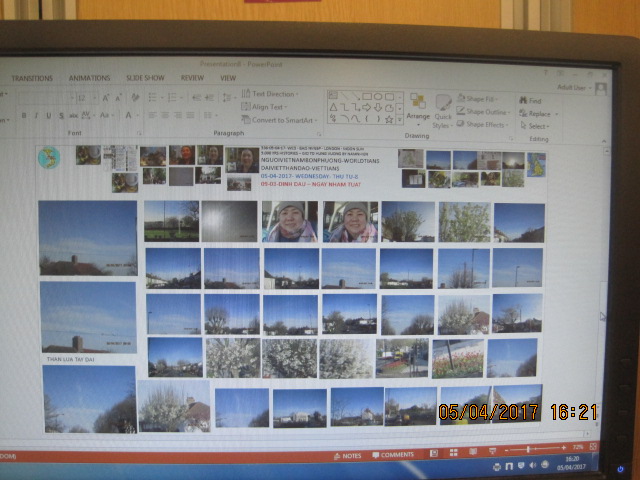Adjust the zoom slider handle

[x=528, y=449]
